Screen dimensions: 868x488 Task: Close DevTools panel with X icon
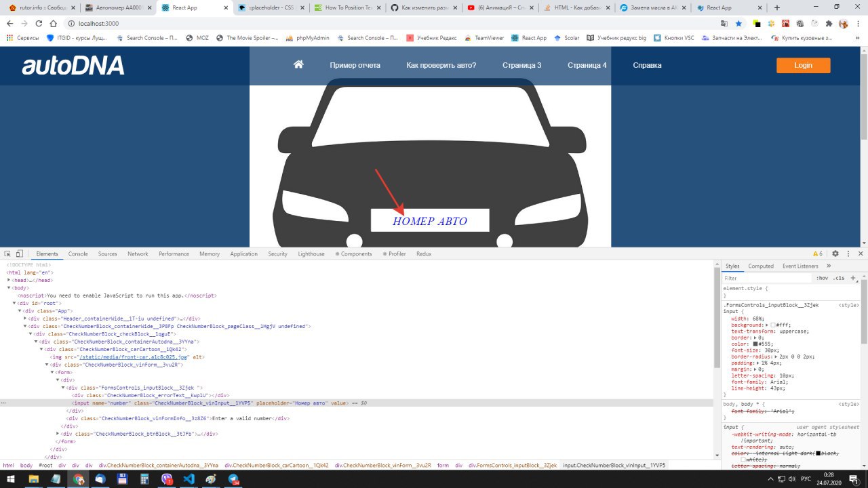click(861, 253)
